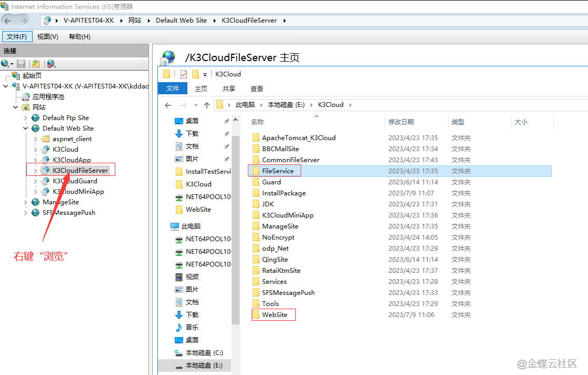588x375 pixels.
Task: Select Default Web Site in tree
Action: pos(68,129)
